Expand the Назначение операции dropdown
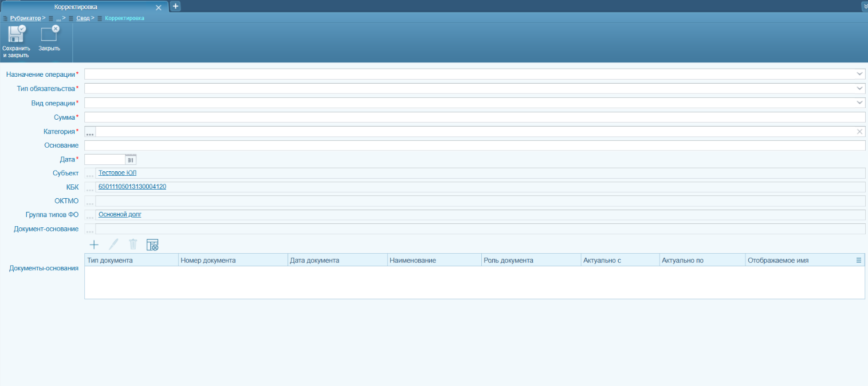This screenshot has height=386, width=868. (860, 74)
